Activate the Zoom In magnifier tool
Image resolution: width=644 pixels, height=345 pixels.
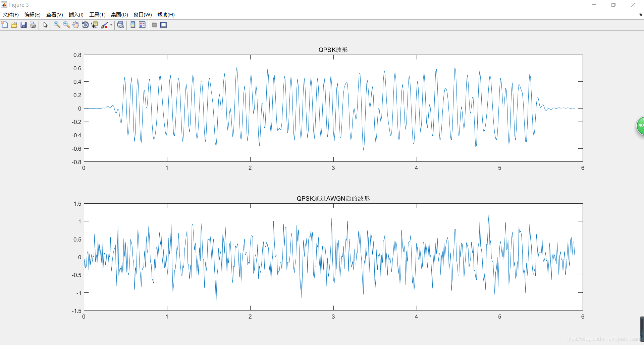[x=57, y=25]
